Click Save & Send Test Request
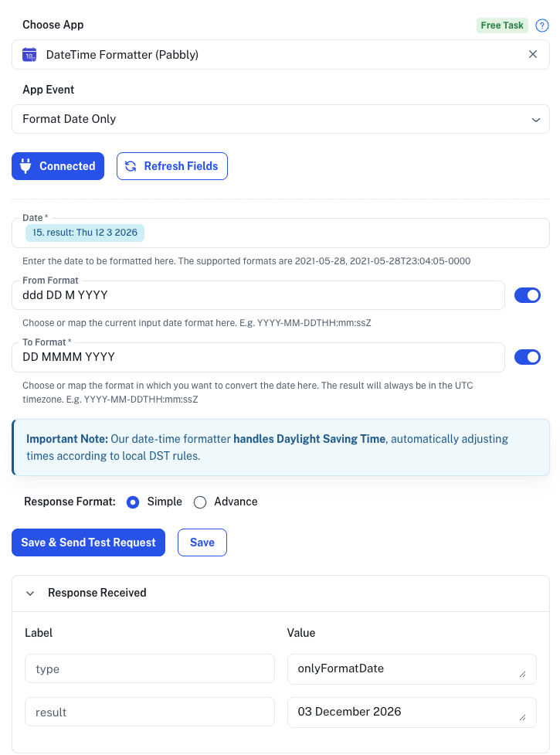Viewport: 560px width, 755px height. pos(88,542)
